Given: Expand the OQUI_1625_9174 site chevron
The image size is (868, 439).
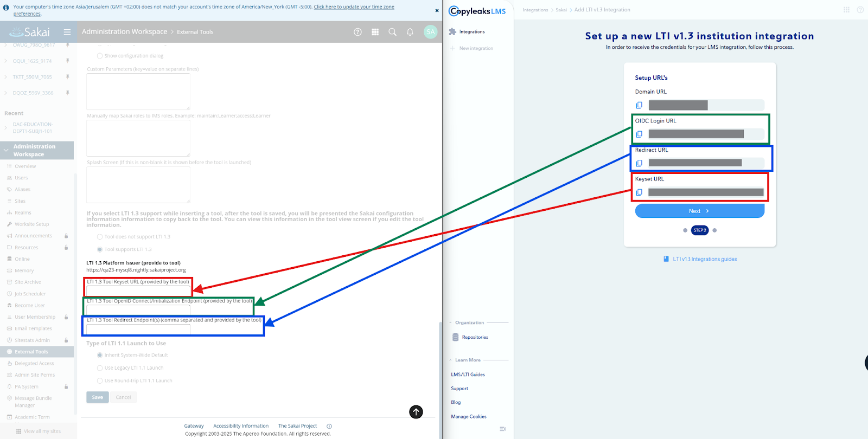Looking at the screenshot, I should coord(5,61).
